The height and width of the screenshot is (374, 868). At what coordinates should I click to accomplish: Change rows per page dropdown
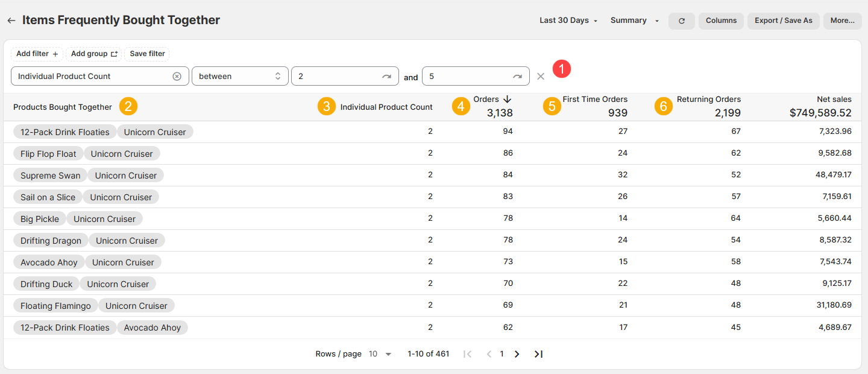point(380,354)
